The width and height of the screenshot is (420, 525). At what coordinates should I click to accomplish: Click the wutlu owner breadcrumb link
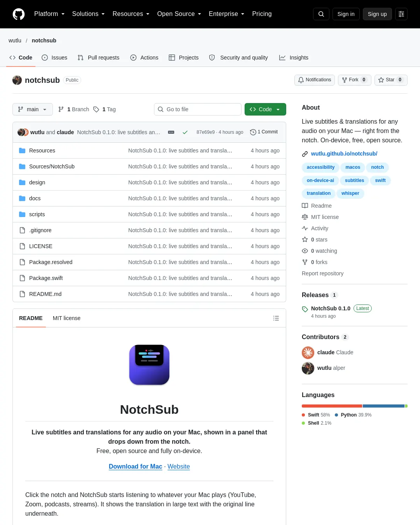(x=15, y=40)
